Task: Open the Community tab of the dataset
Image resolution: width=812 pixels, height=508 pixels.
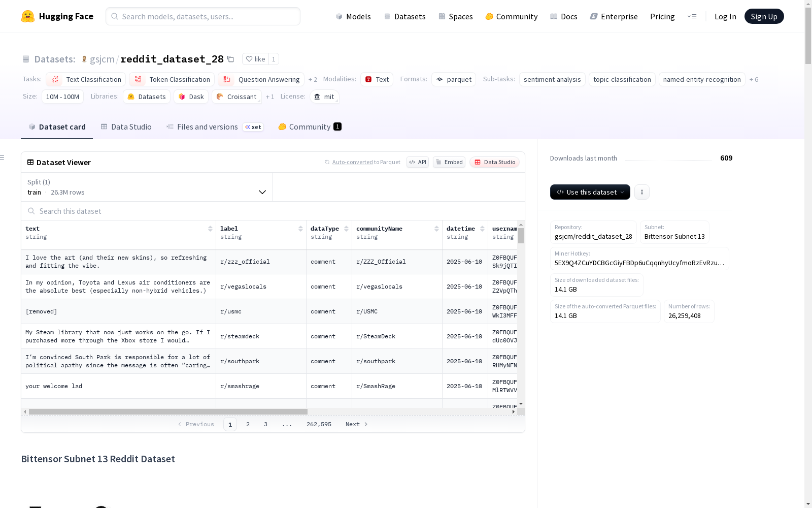Action: (310, 127)
